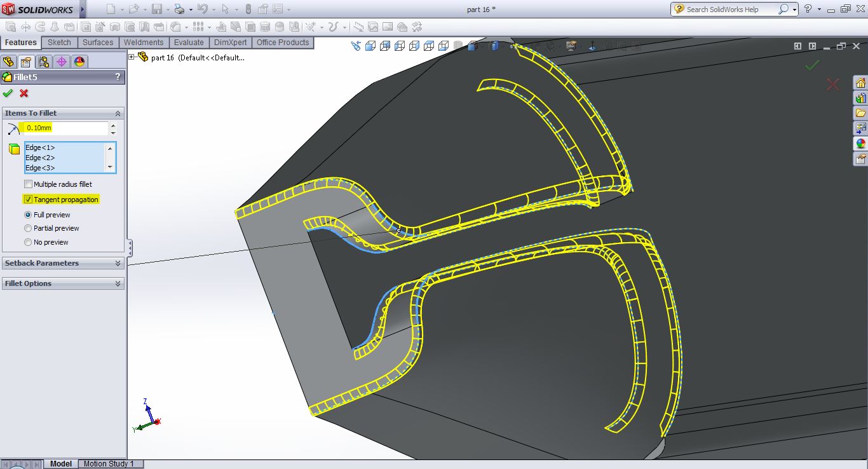Open the DimXpertManager crosshair tab
The width and height of the screenshot is (868, 469).
[x=62, y=62]
